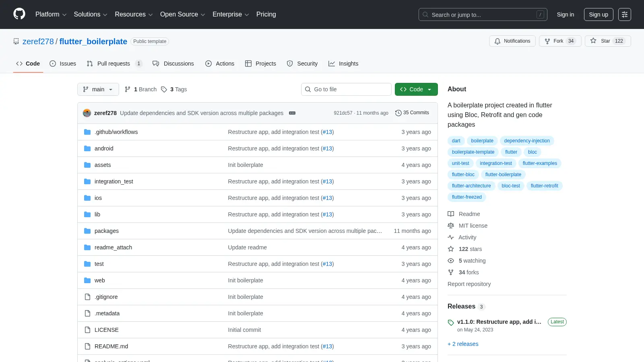Click the LICENSE file icon

(87, 330)
